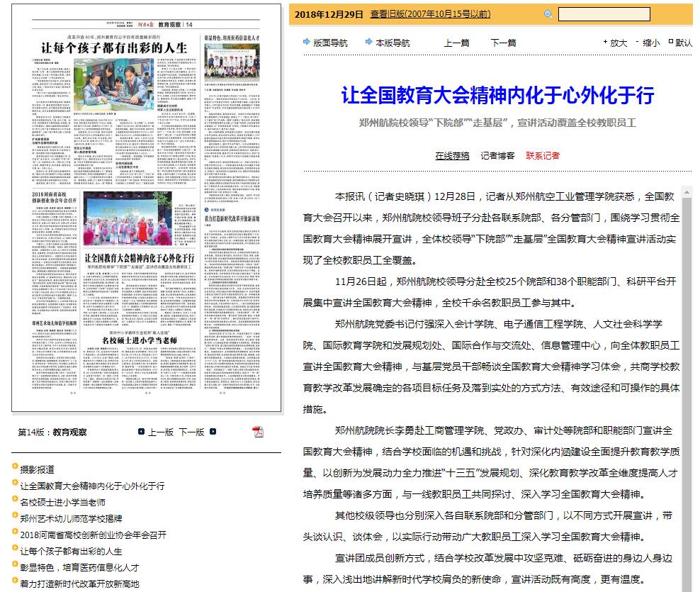Open 本版导航 section navigation menu
The width and height of the screenshot is (700, 592).
click(x=393, y=43)
